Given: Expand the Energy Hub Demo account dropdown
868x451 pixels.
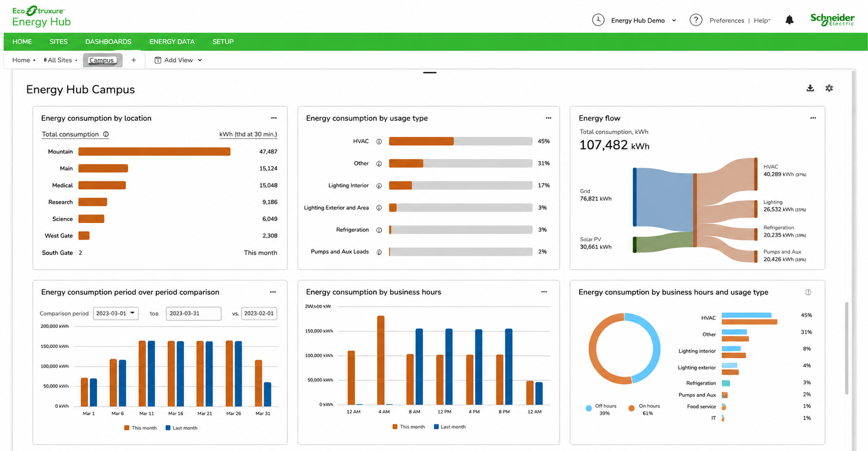Looking at the screenshot, I should coord(674,20).
